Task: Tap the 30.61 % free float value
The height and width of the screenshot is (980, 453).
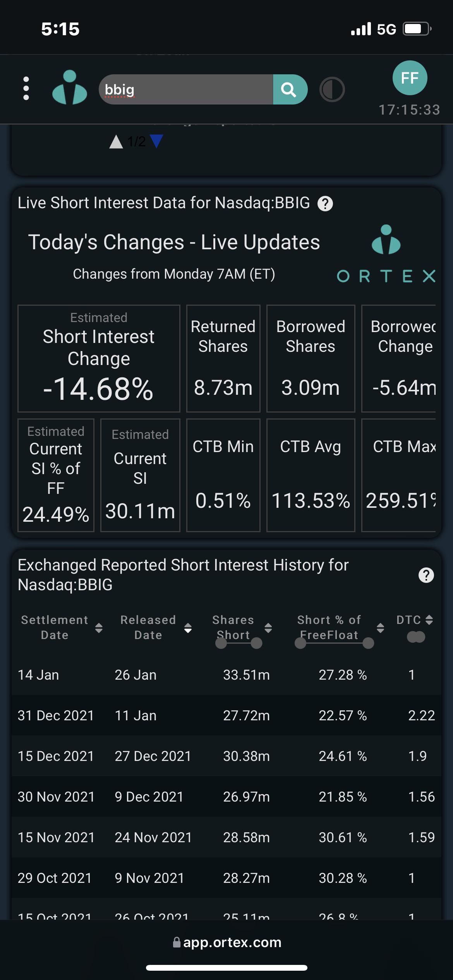Action: pos(343,838)
